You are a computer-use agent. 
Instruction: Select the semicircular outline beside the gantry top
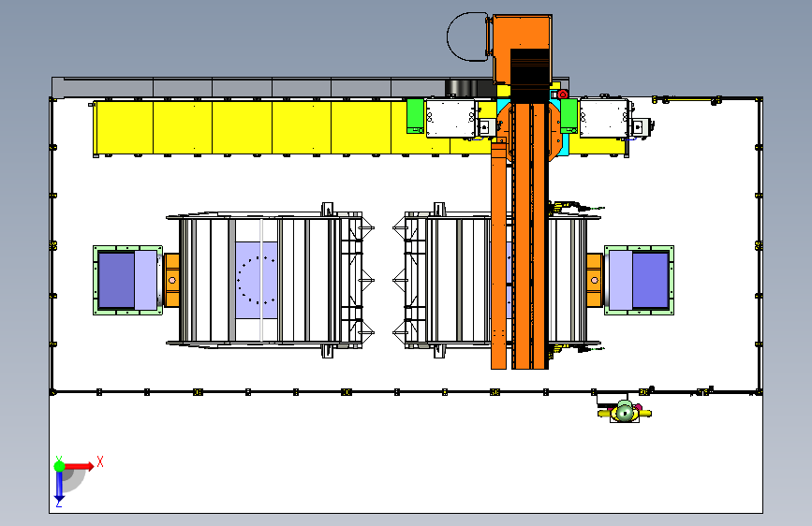(x=467, y=37)
